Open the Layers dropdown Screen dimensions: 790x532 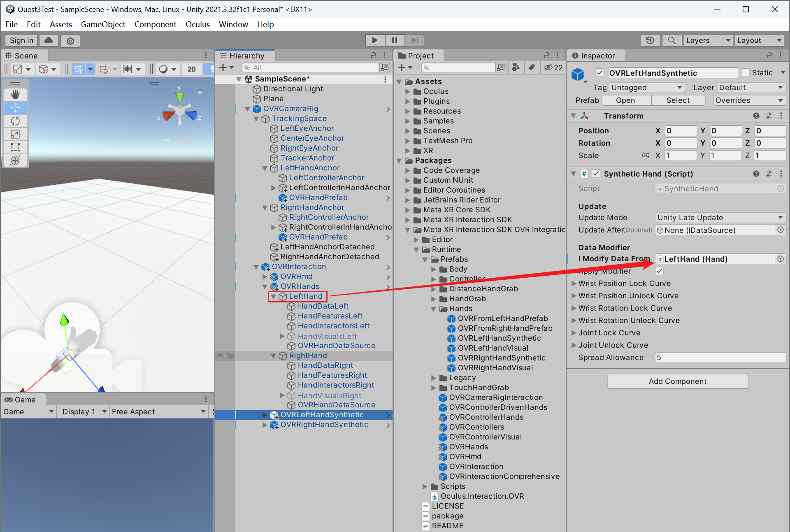point(708,40)
